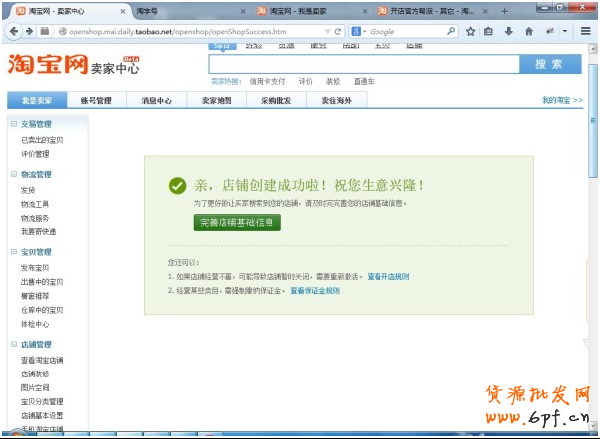Click the Taobao search input field

365,64
